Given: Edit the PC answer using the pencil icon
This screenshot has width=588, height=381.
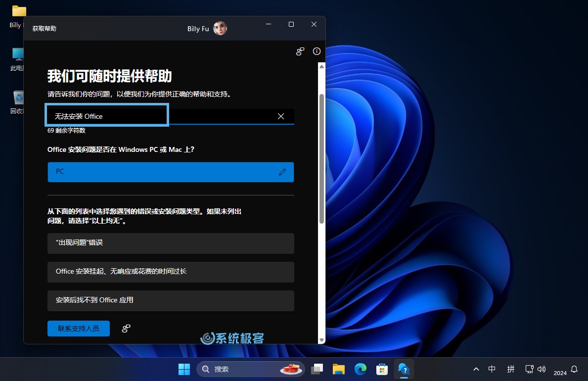Looking at the screenshot, I should (x=282, y=171).
